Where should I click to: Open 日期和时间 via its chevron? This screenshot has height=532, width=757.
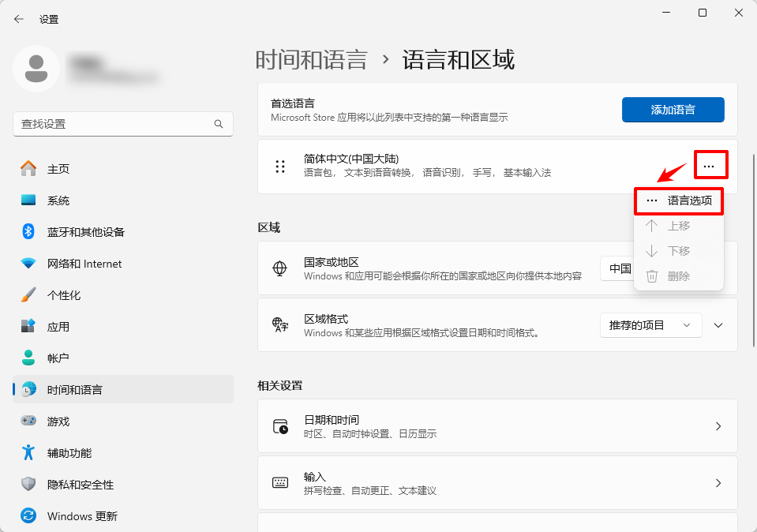718,426
